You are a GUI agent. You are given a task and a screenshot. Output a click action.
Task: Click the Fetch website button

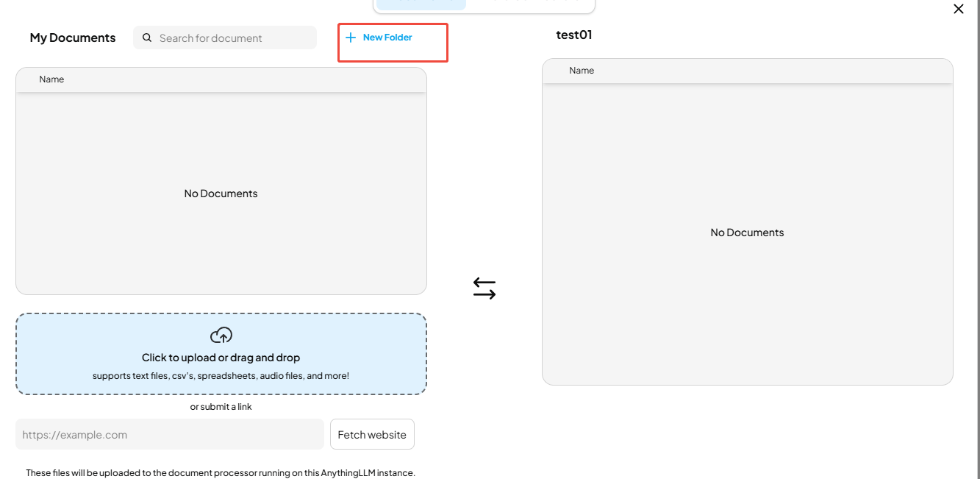point(372,434)
